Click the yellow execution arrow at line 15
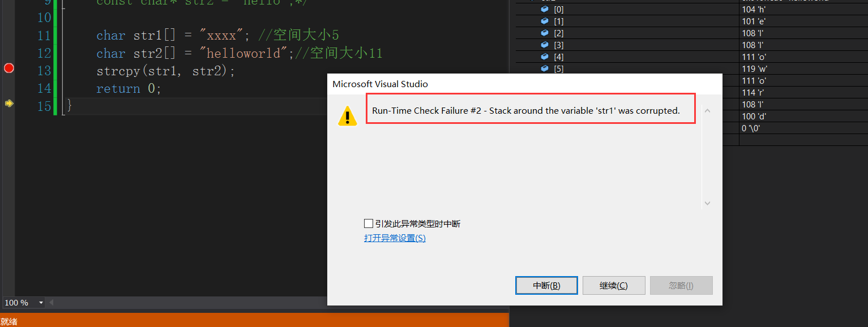Image resolution: width=868 pixels, height=327 pixels. click(x=9, y=104)
